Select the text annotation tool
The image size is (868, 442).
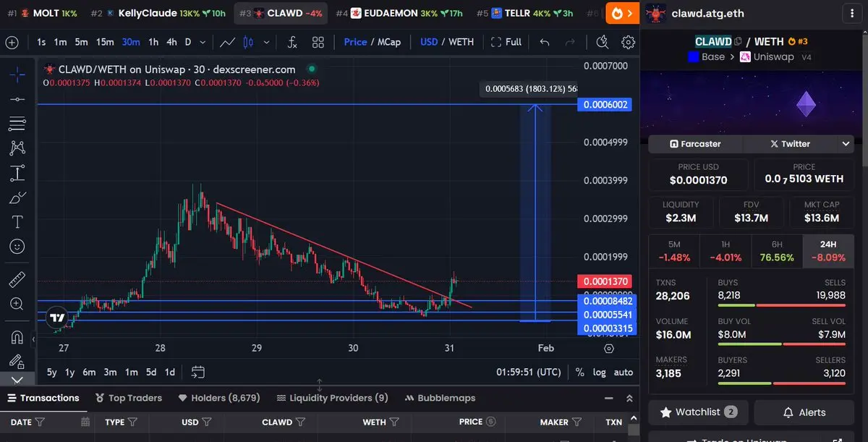[x=17, y=221]
